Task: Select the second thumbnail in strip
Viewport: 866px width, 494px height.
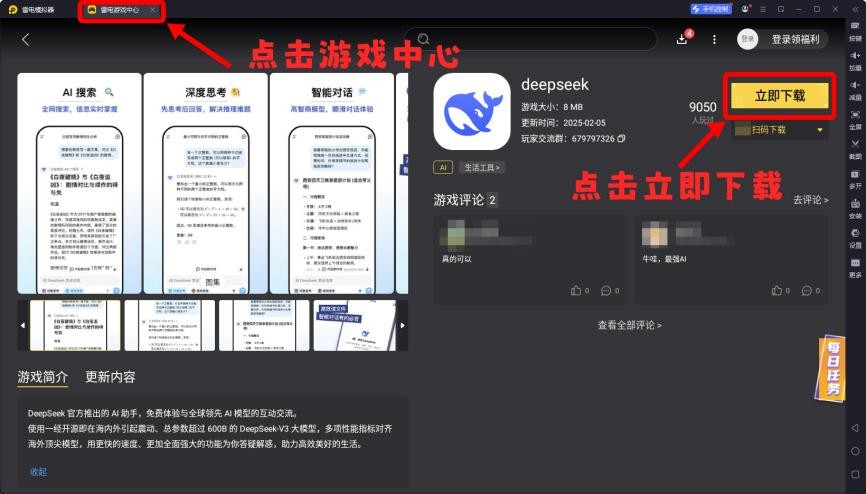Action: (170, 325)
